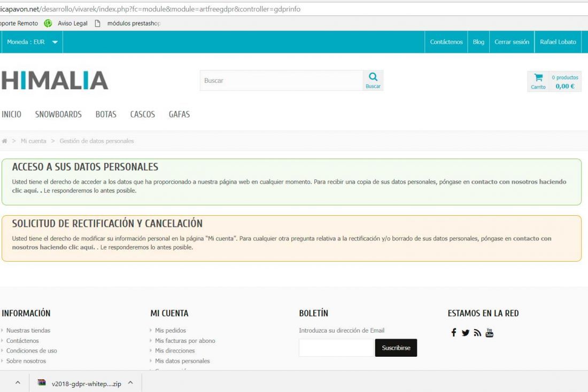
Task: Open the shopping cart icon
Action: (x=538, y=77)
